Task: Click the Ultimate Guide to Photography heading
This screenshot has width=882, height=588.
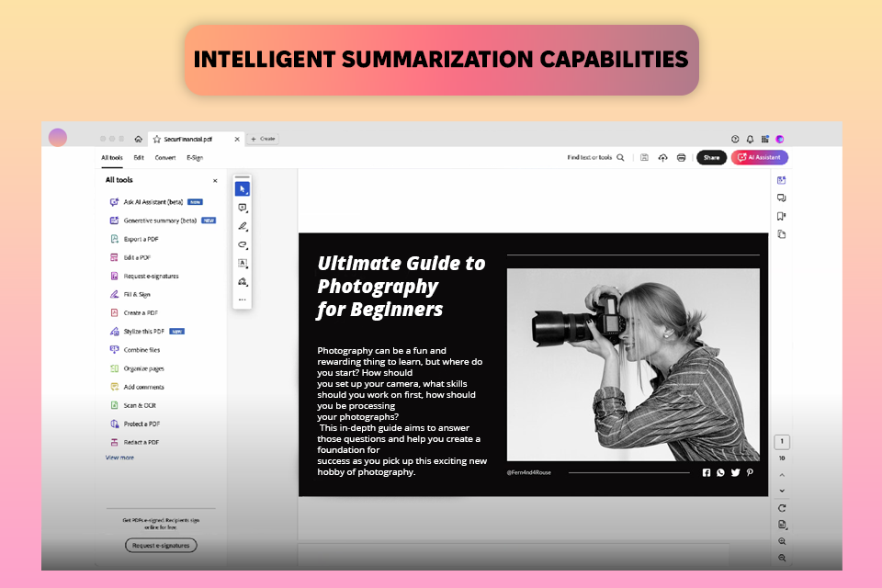Action: (x=401, y=286)
